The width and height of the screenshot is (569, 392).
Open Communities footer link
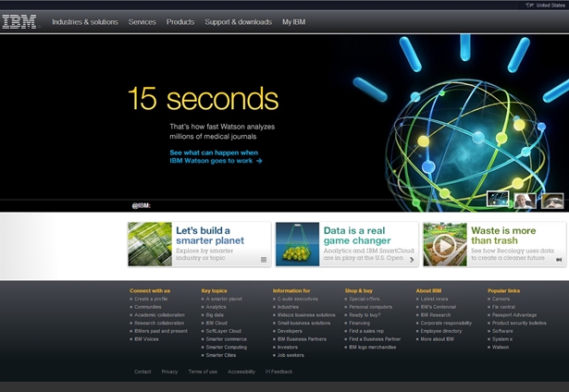point(148,307)
